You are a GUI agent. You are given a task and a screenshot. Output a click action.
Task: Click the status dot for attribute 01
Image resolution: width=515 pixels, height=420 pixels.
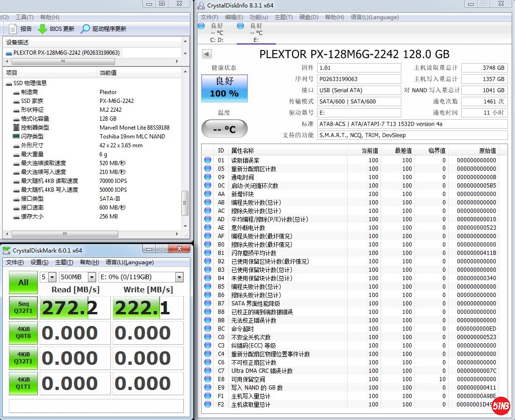[208, 160]
